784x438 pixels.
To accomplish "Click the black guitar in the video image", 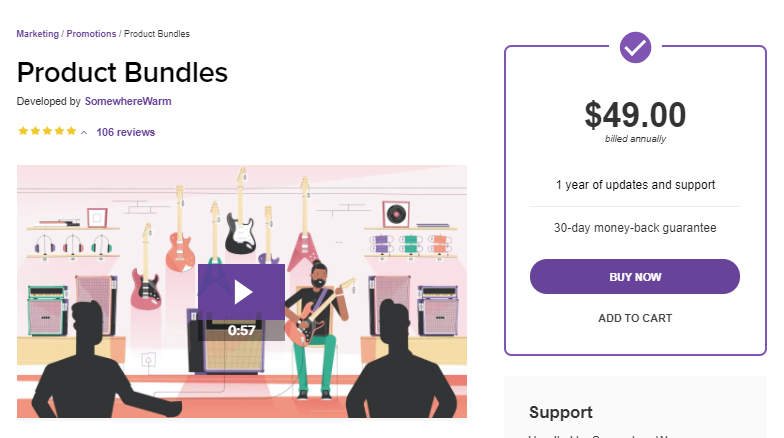I will [240, 222].
